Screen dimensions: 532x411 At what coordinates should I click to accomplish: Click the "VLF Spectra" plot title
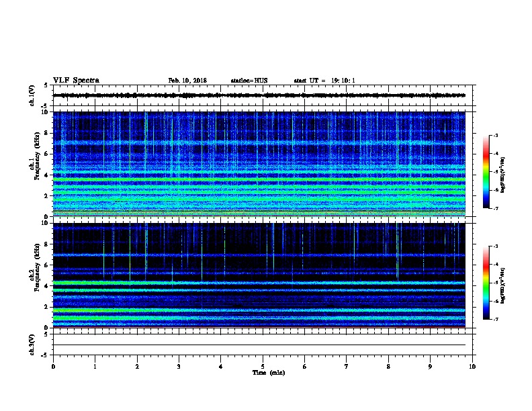[x=76, y=81]
